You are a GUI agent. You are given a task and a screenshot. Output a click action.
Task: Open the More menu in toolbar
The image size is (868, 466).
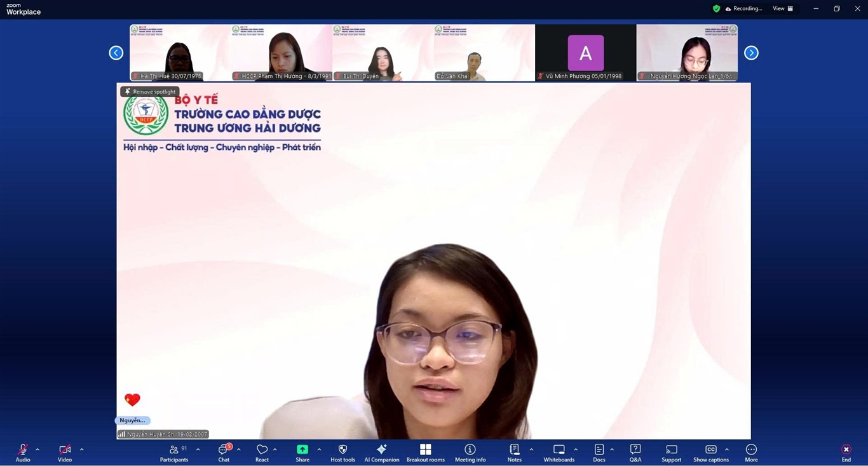[x=751, y=450]
